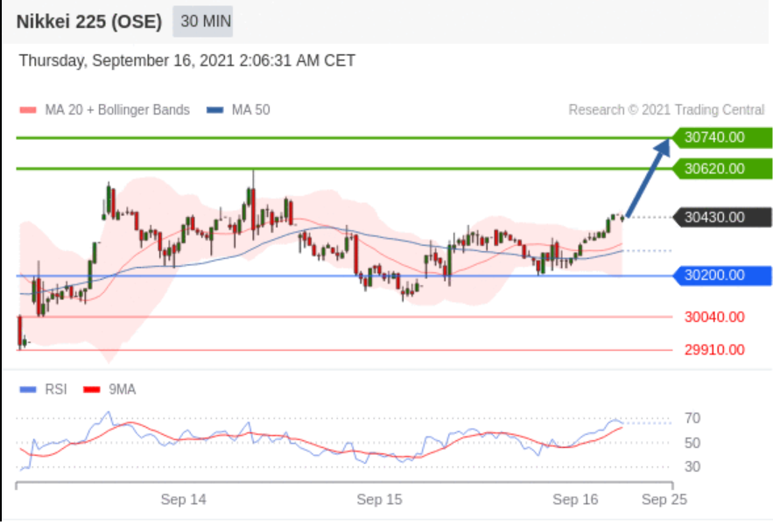This screenshot has width=773, height=532.
Task: Click the 30040.00 support price label
Action: click(x=714, y=317)
